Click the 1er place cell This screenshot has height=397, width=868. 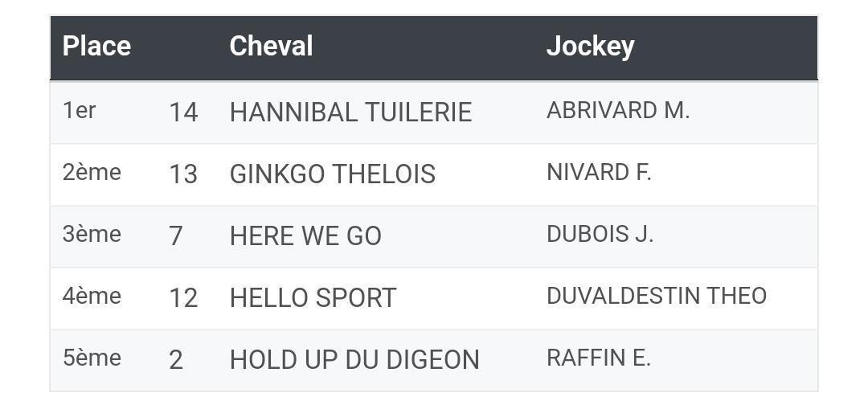(x=79, y=111)
